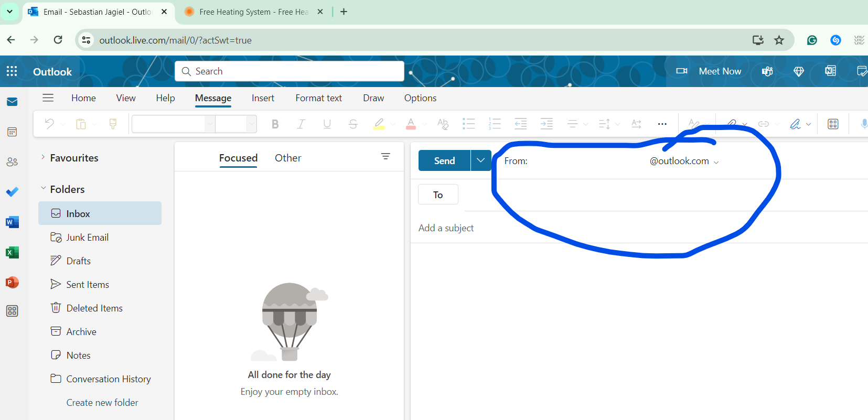Open Calendar from the left sidebar
The image size is (868, 420).
[x=12, y=132]
